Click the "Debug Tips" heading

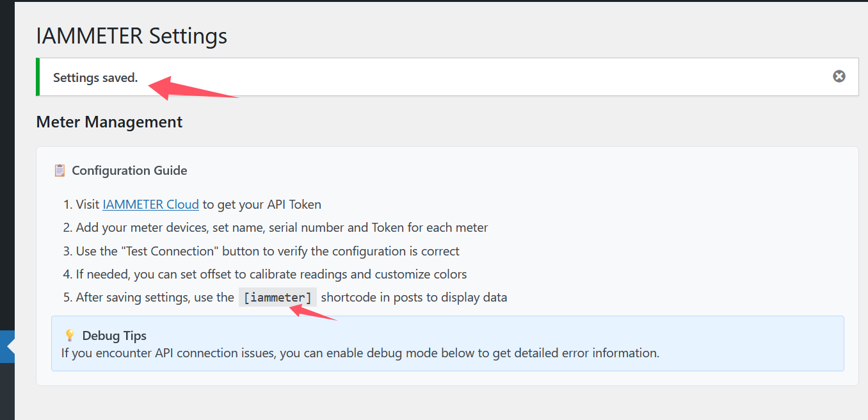[x=115, y=335]
